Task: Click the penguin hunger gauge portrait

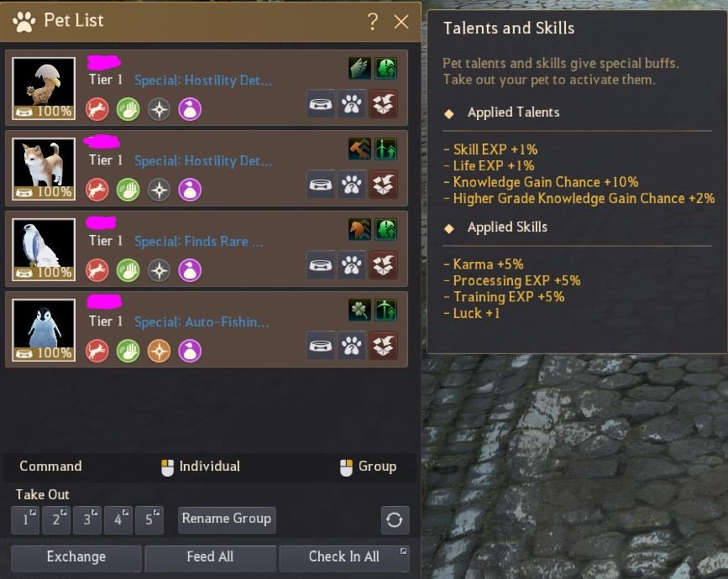Action: point(44,330)
